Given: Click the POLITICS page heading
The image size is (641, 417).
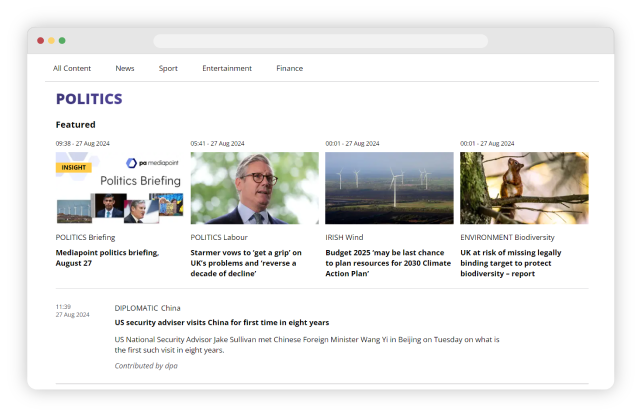Looking at the screenshot, I should 89,99.
